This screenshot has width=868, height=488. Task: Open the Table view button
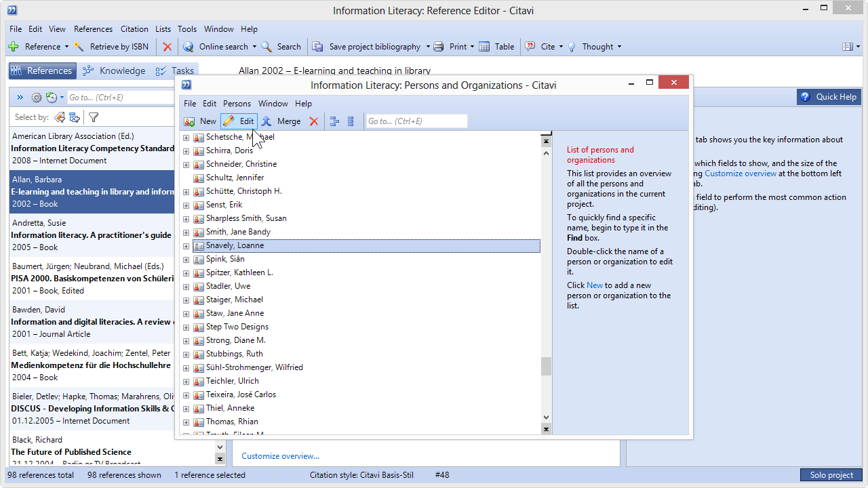click(497, 47)
